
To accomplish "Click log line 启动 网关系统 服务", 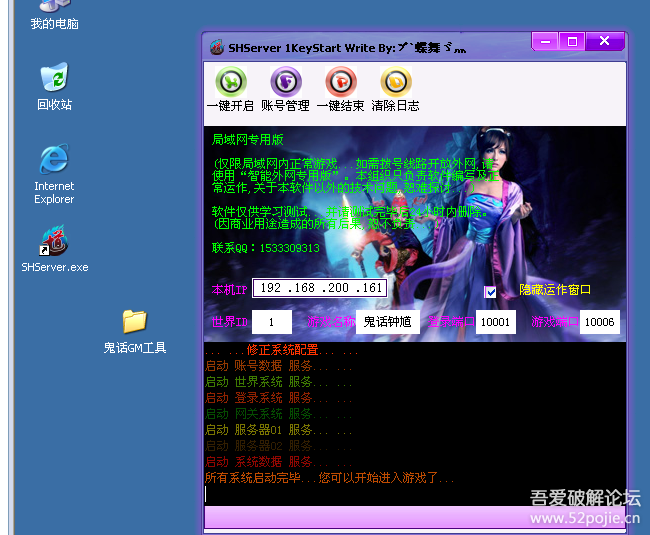I will (278, 414).
